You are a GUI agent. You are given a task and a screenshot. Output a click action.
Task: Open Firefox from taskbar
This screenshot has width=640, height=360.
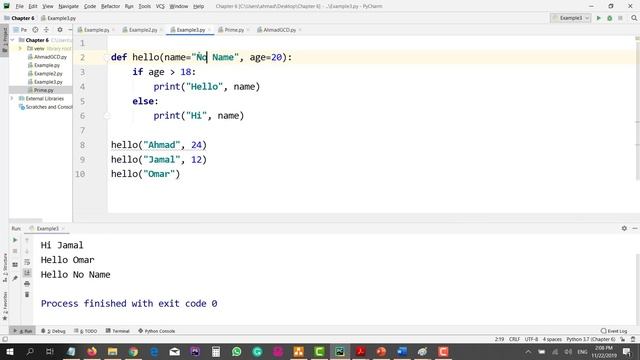coord(92,351)
